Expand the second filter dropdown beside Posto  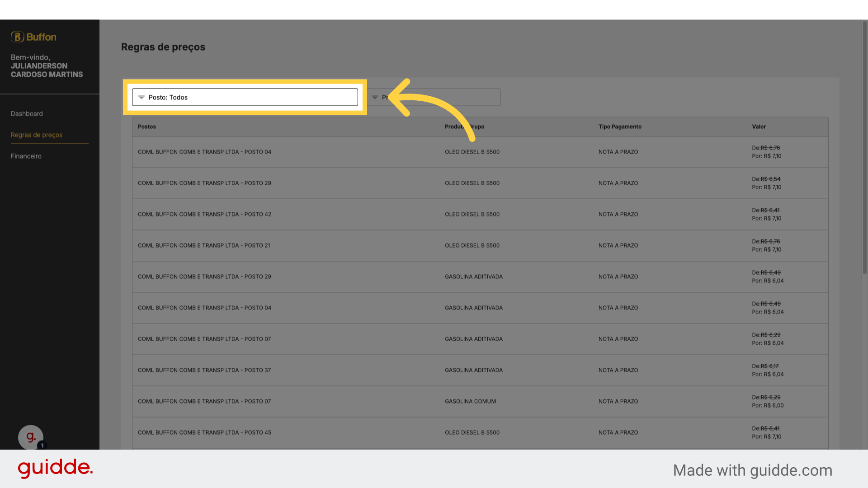pos(433,97)
